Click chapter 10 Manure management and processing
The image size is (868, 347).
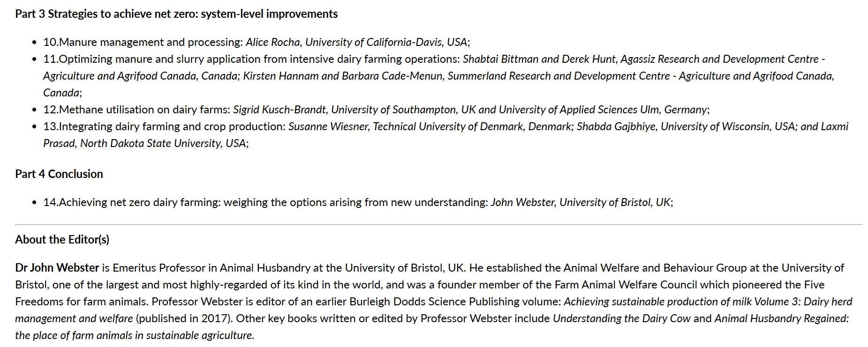click(x=143, y=42)
